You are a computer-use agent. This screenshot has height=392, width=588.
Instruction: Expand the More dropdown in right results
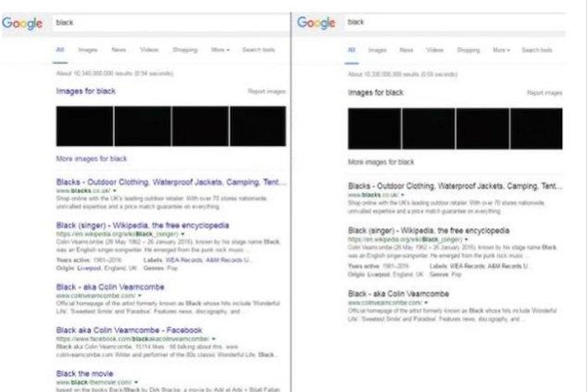pos(501,50)
